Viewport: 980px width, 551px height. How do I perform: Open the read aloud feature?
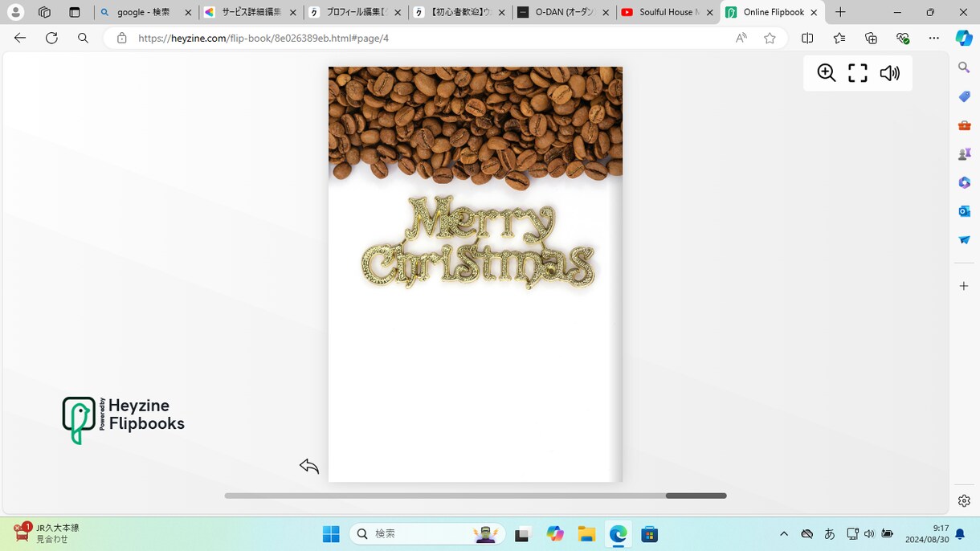(x=741, y=38)
